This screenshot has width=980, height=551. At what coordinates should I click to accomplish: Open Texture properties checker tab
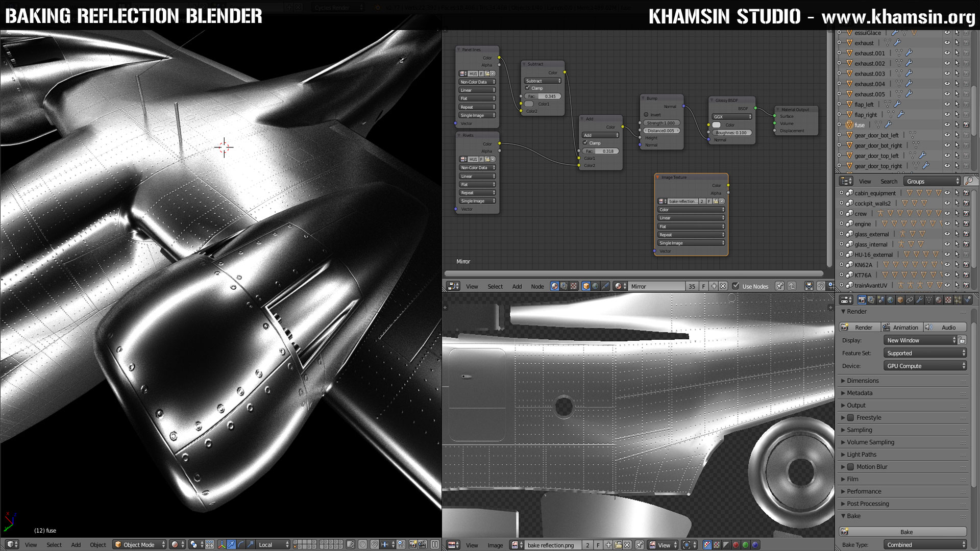click(x=948, y=300)
